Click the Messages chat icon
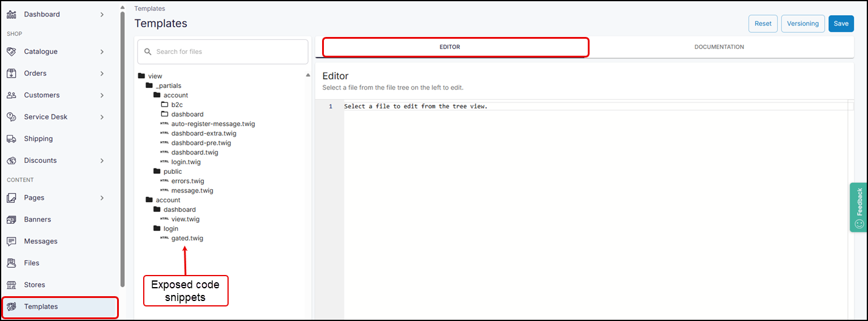The height and width of the screenshot is (321, 868). pos(12,241)
